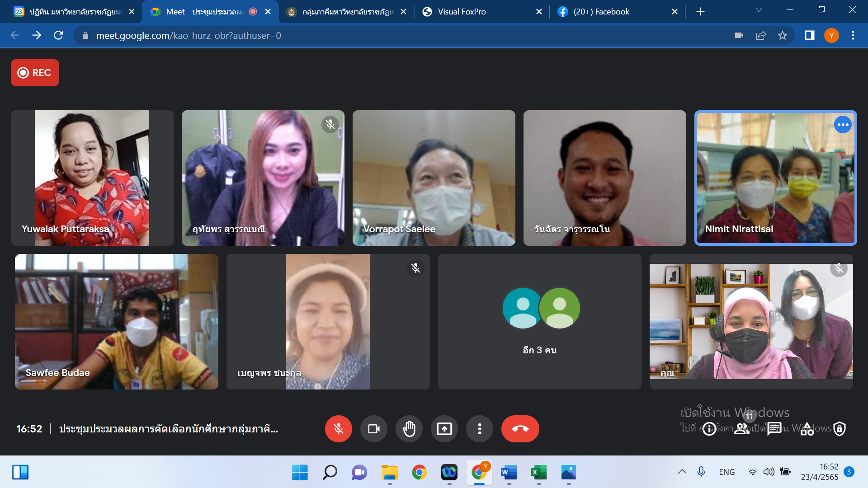Select Vorrapot Saelee video tile
Screen dimensions: 868x488
pos(434,178)
